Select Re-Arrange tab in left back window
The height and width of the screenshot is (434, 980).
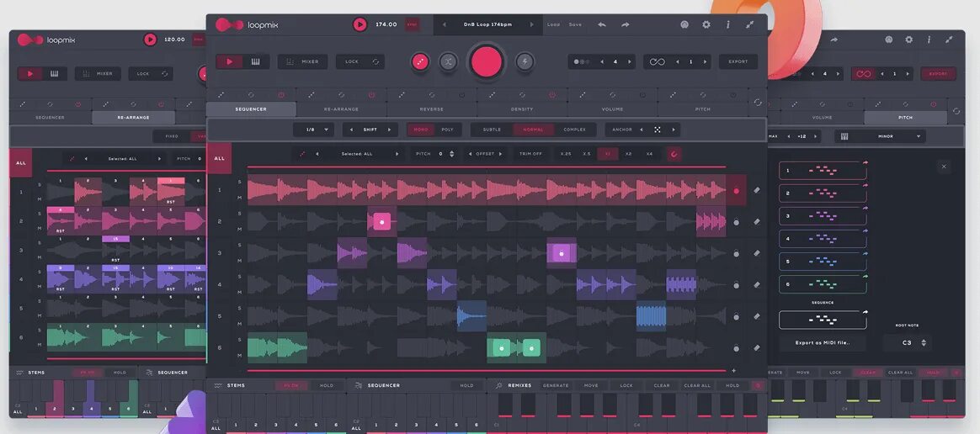(133, 118)
